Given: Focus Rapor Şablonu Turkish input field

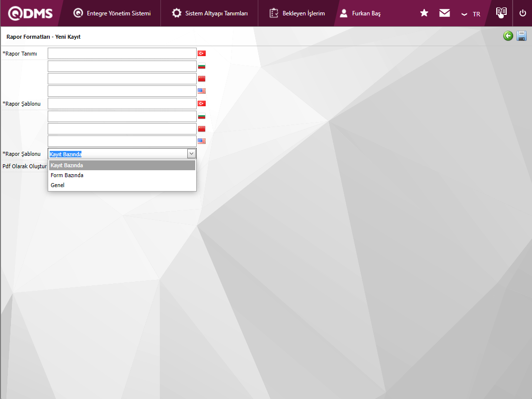Looking at the screenshot, I should [122, 103].
